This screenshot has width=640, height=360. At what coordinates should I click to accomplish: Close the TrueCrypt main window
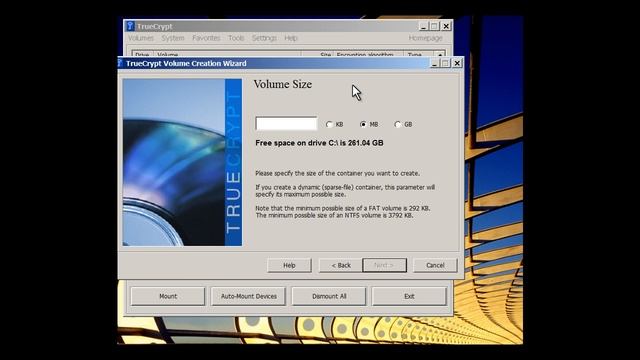click(x=446, y=26)
